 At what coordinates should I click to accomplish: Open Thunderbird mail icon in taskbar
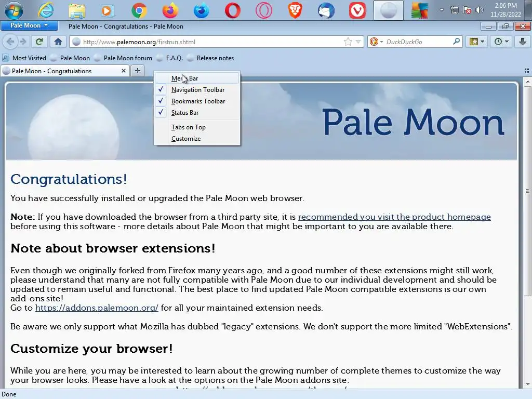(326, 10)
